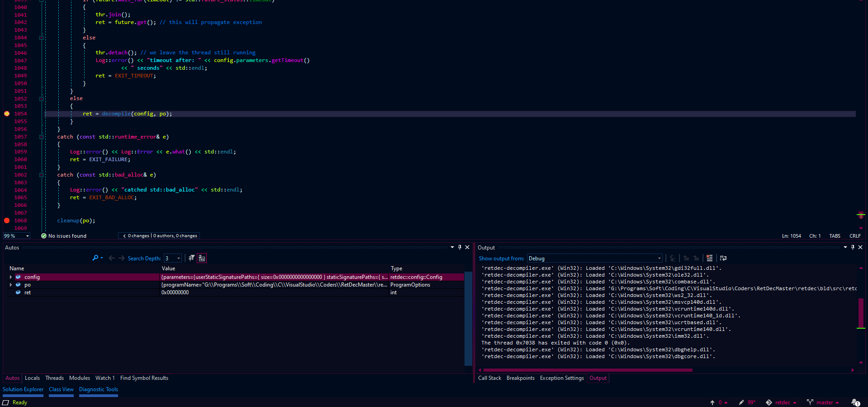Click the Output window vertical scrollbar thumb

point(861,312)
